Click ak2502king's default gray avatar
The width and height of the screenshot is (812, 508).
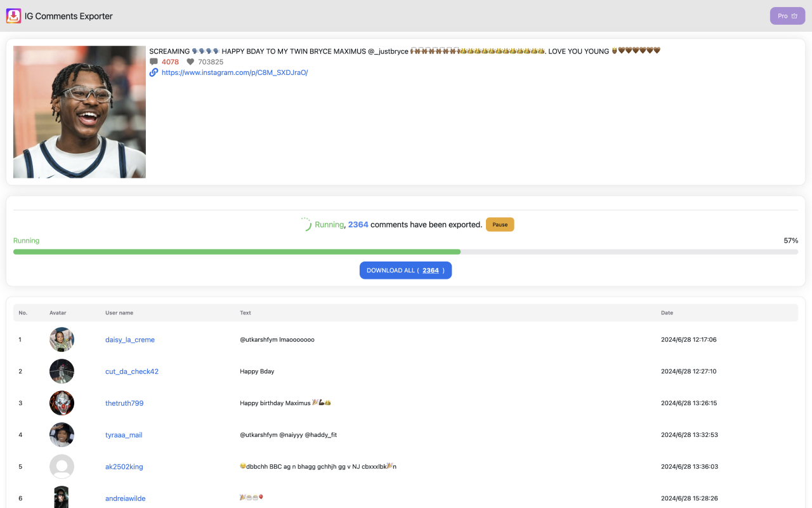click(x=62, y=467)
